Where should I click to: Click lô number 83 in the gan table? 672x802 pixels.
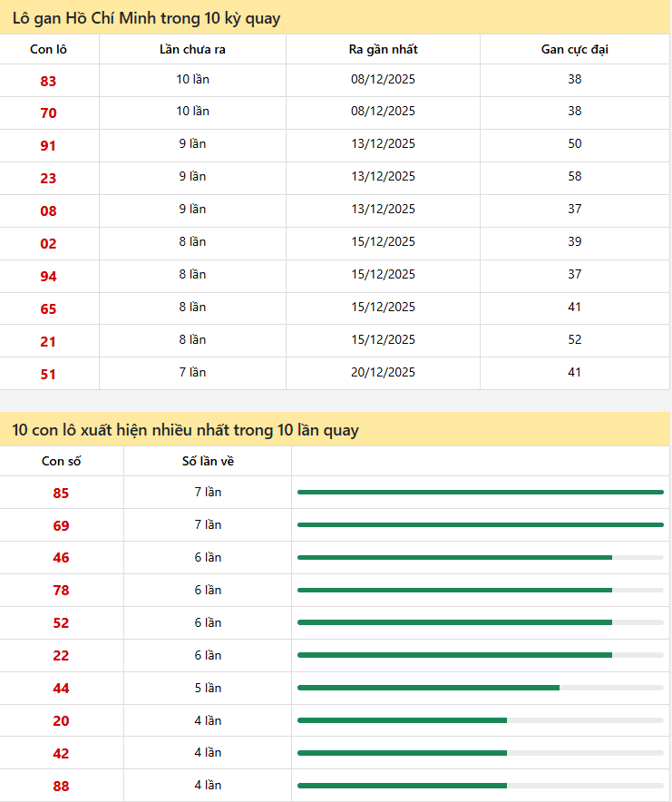[48, 81]
